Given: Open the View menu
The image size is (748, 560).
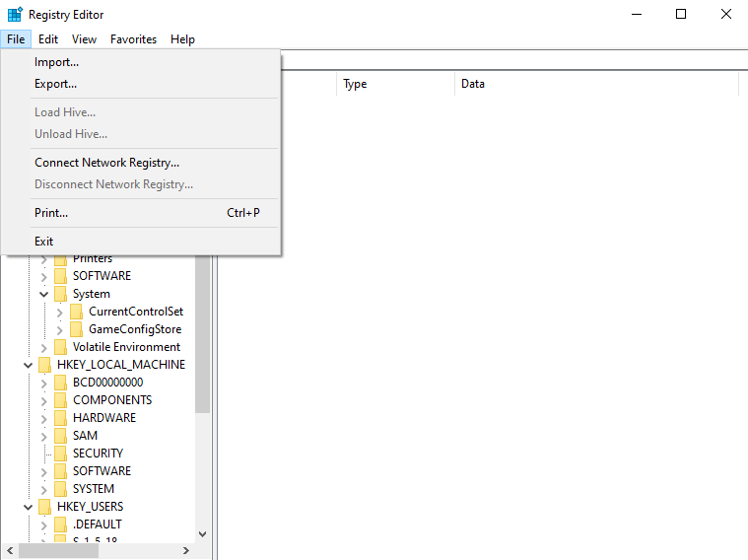Looking at the screenshot, I should point(84,39).
